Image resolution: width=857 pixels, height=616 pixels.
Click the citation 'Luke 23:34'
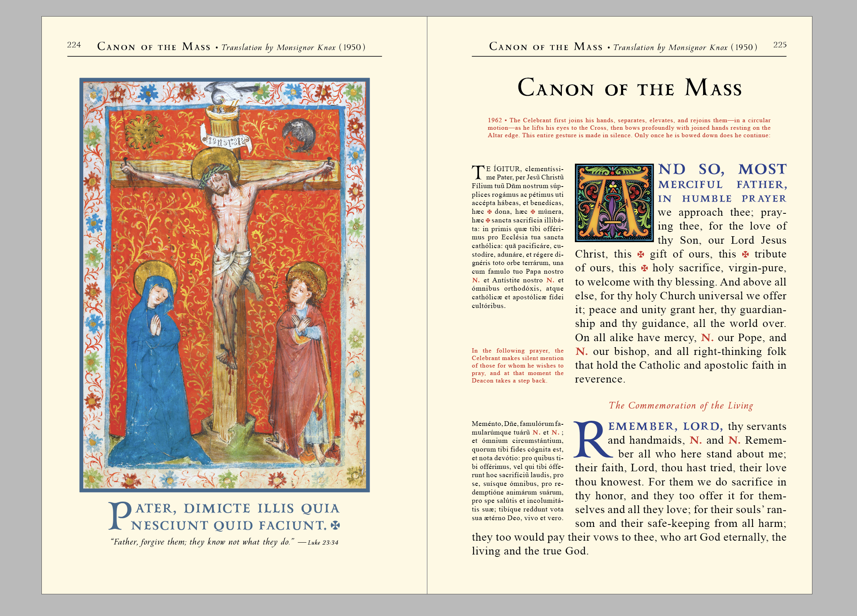[323, 543]
